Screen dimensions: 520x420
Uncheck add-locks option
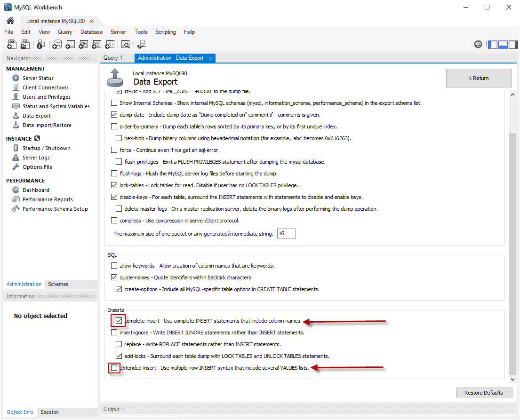click(x=119, y=356)
